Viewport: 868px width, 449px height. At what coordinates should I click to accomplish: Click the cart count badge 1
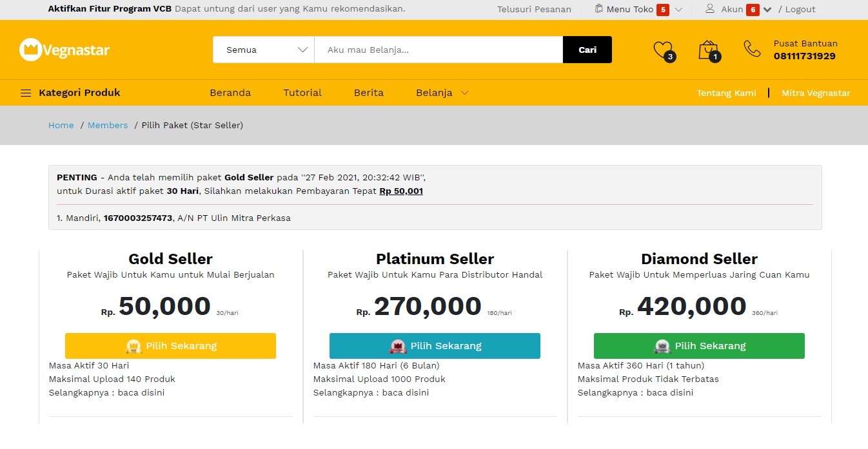[715, 57]
